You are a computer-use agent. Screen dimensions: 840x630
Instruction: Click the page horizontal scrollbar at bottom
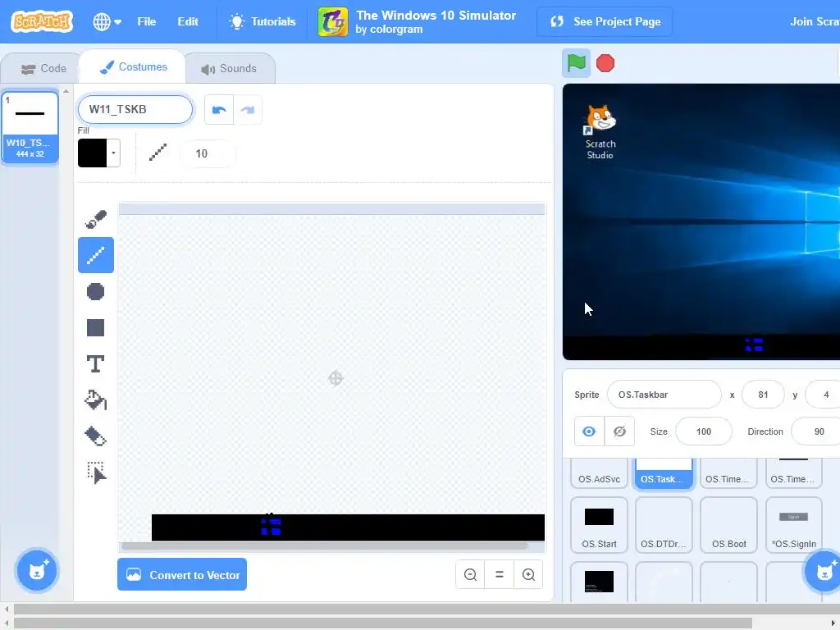click(382, 623)
